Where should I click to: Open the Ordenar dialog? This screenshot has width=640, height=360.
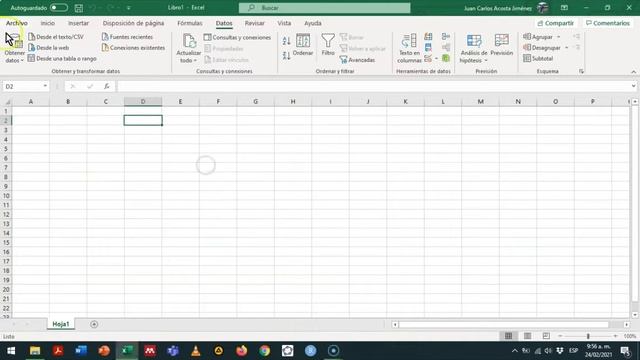coord(303,45)
